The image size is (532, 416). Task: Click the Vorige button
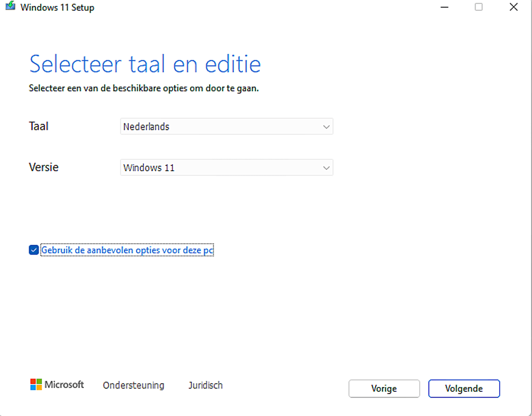click(x=384, y=389)
